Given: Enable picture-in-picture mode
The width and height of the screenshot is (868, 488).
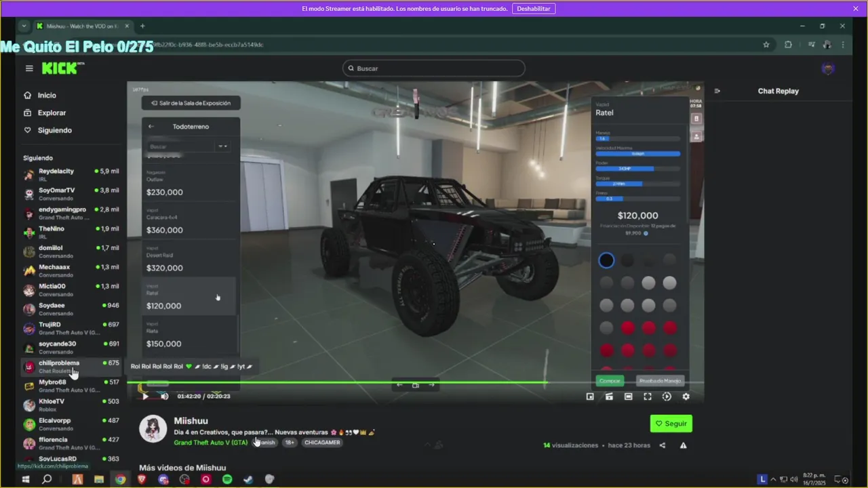Looking at the screenshot, I should pos(590,396).
